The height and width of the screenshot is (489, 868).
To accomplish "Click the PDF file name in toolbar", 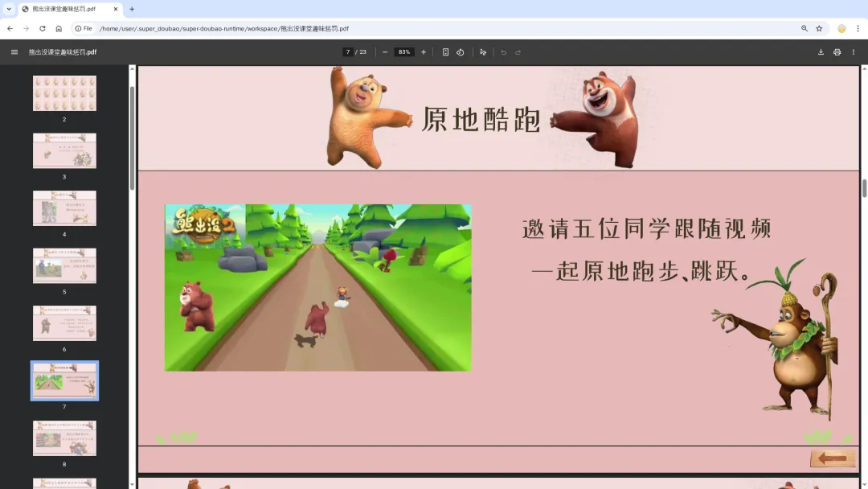I will pos(63,52).
